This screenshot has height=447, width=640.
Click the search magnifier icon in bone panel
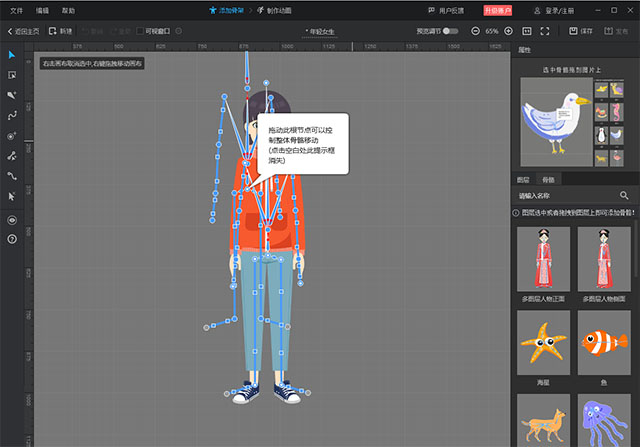click(624, 196)
